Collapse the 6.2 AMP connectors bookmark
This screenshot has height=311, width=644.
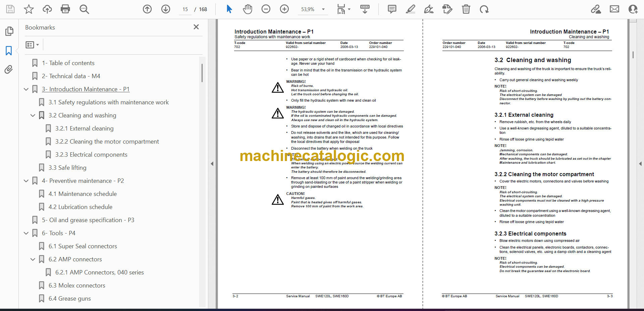[x=33, y=259]
